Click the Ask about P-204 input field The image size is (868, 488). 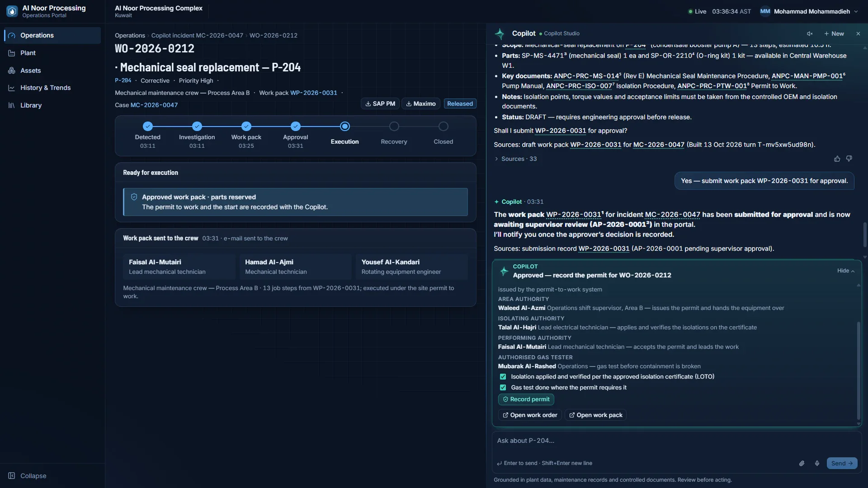pos(676,441)
